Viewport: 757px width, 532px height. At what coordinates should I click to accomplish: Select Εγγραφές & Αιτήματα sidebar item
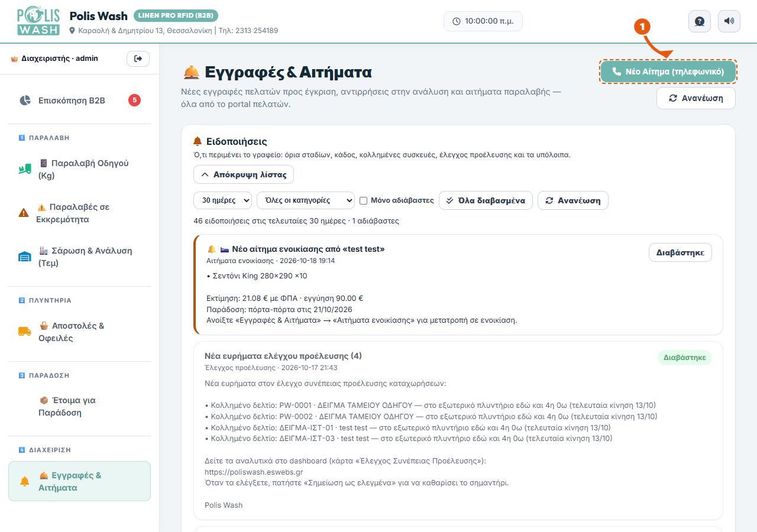(80, 481)
